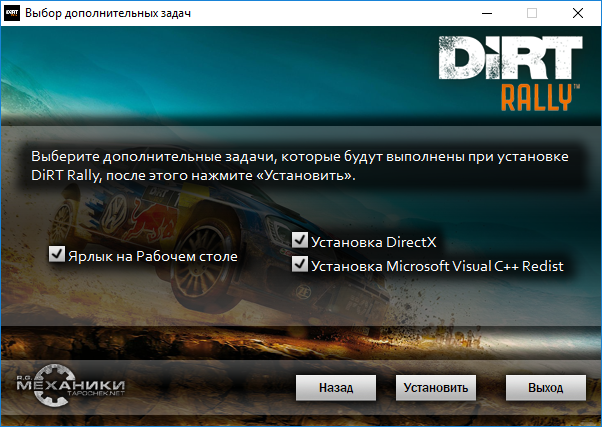Uncheck the Ярлык на Рабочем столе checkbox

pyautogui.click(x=56, y=255)
